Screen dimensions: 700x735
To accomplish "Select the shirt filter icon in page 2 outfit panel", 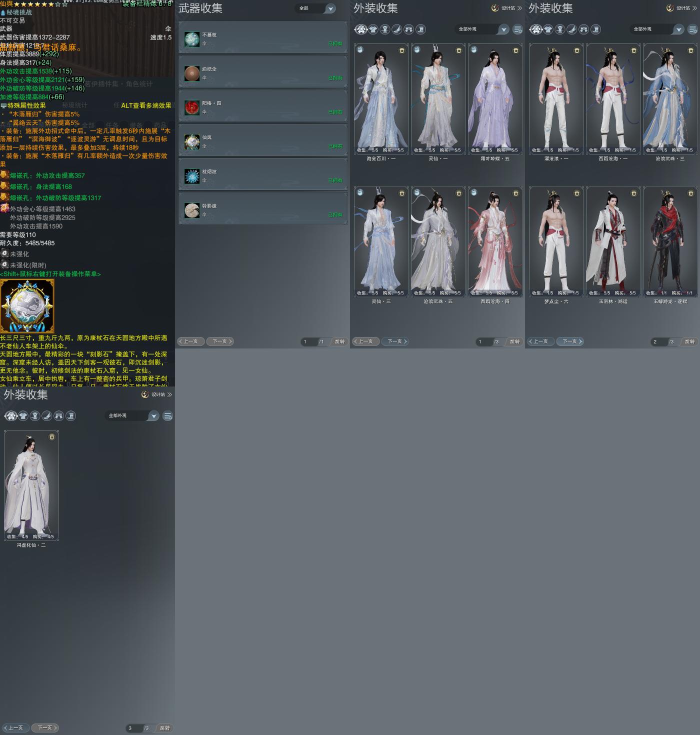I will pos(548,29).
